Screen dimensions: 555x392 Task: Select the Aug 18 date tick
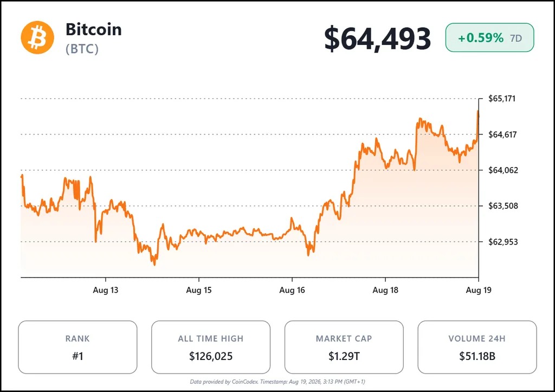pos(385,290)
